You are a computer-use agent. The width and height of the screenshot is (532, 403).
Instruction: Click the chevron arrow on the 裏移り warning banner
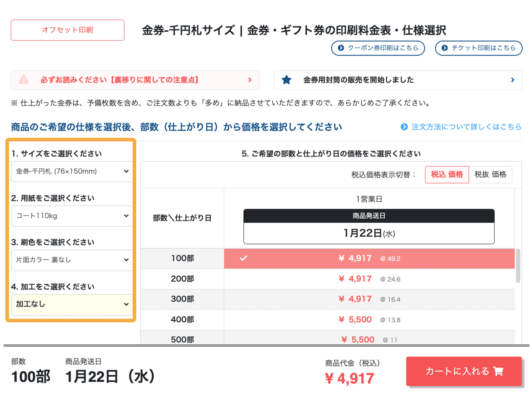(x=250, y=80)
